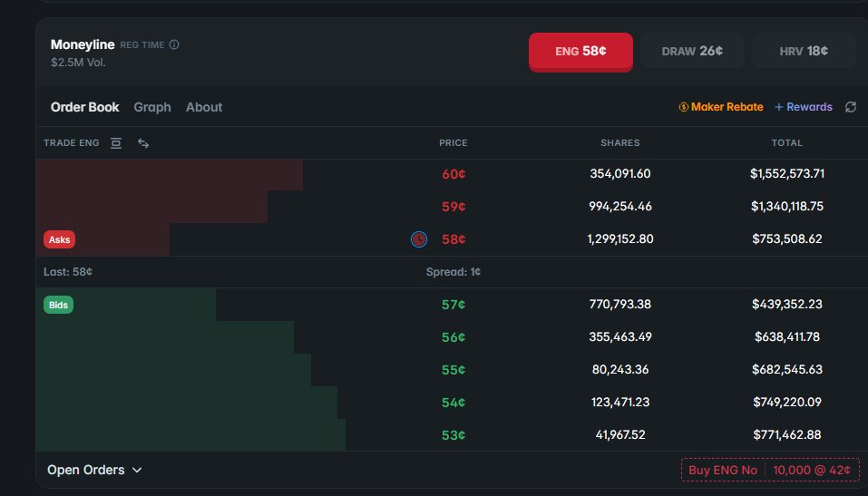Screen dimensions: 868x496
Task: Click the shares value 355,463.49
Action: tap(620, 337)
